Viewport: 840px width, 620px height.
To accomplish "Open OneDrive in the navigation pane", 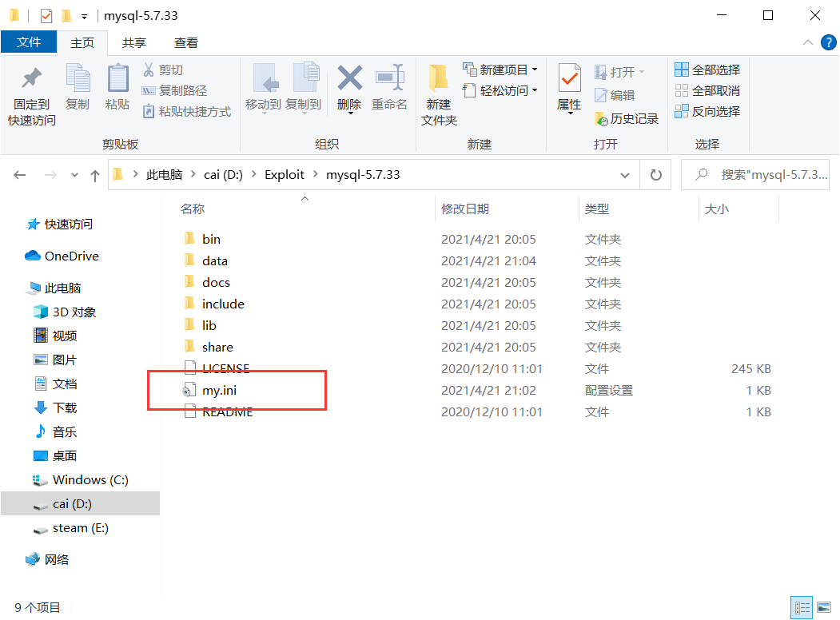I will [x=62, y=256].
